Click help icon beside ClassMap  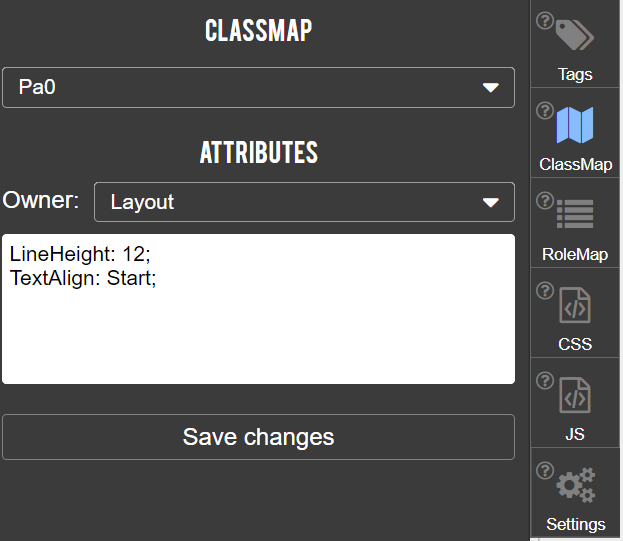(545, 110)
